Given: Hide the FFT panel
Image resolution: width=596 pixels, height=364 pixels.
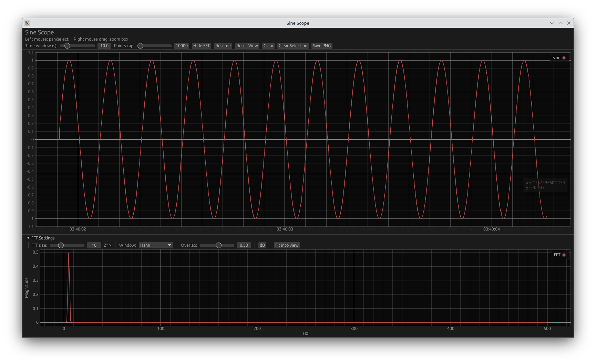Looking at the screenshot, I should click(201, 45).
